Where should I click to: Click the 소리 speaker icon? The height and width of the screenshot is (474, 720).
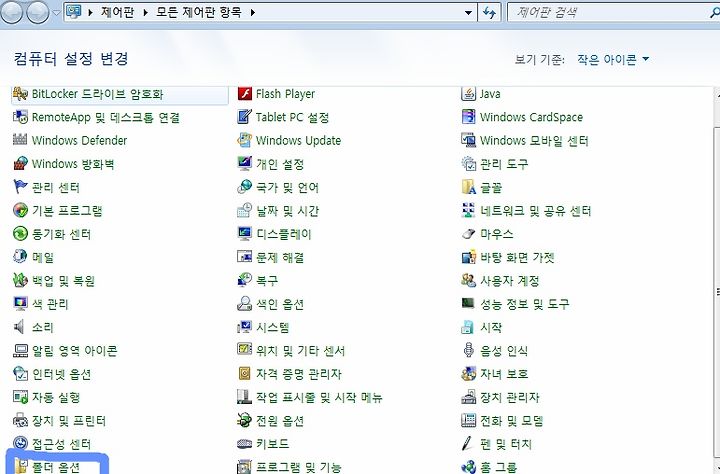20,327
